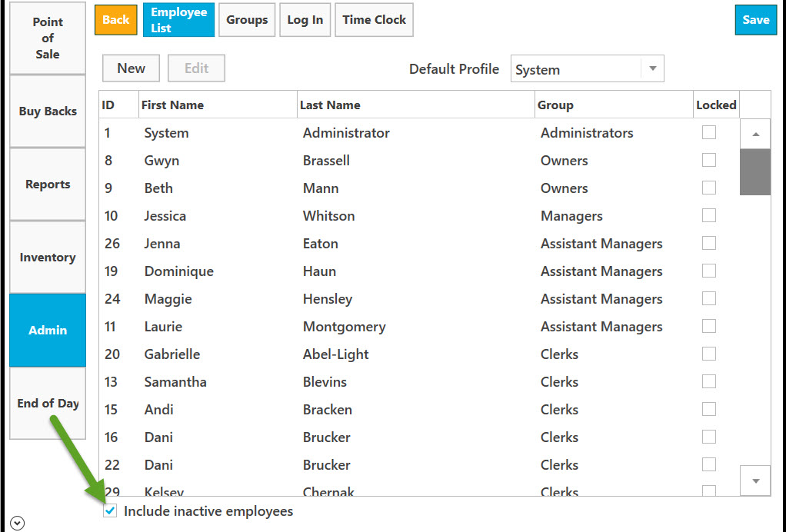
Task: Check the Locked box for Gwyn Brassell
Action: 709,160
